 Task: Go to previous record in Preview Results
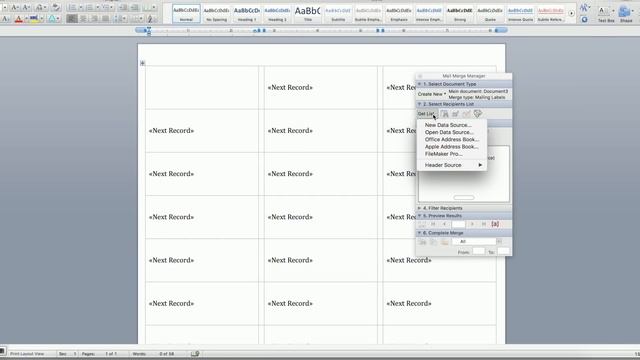coord(444,224)
